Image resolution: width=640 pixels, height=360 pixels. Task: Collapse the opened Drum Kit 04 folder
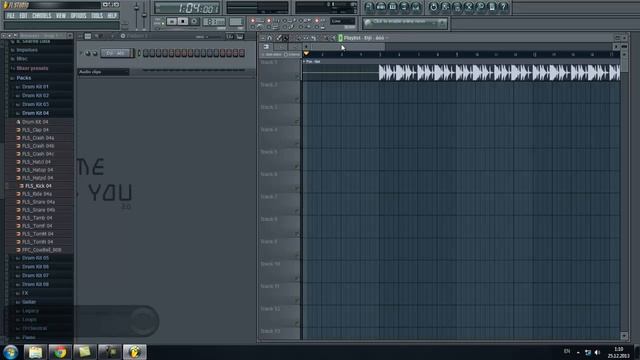35,113
